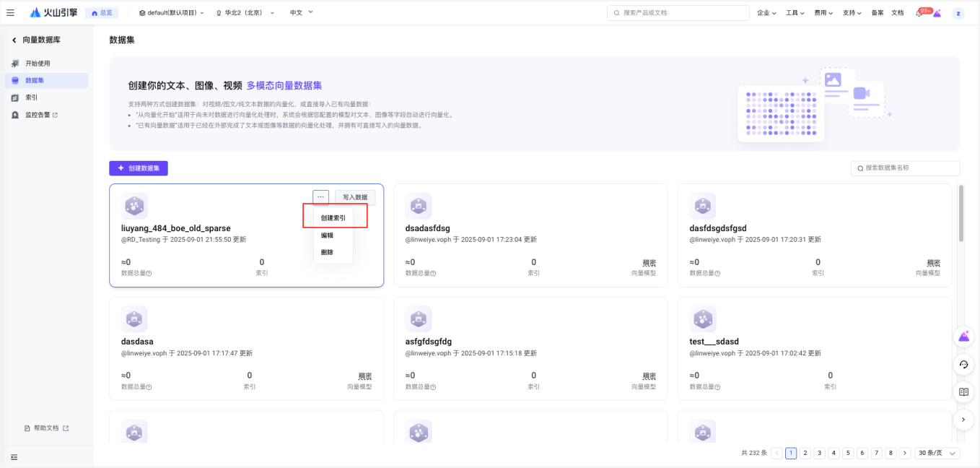
Task: Click the dsadasfdsg dataset card icon
Action: click(419, 207)
